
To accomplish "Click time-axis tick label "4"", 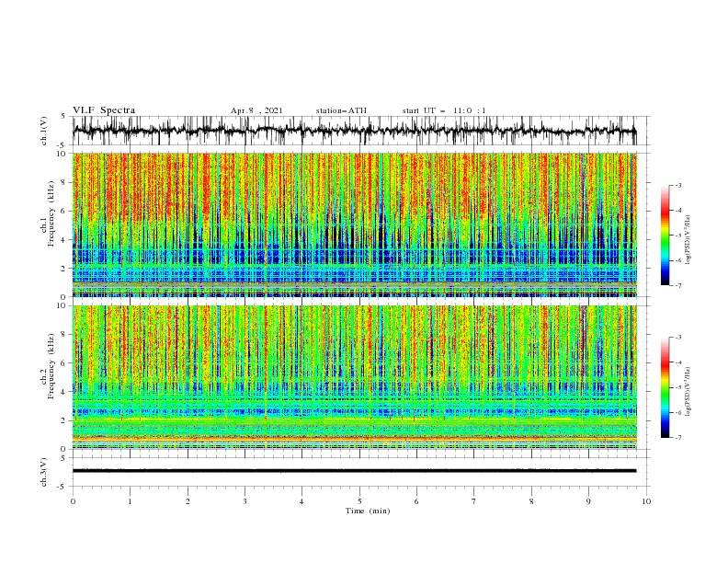I will pos(301,501).
